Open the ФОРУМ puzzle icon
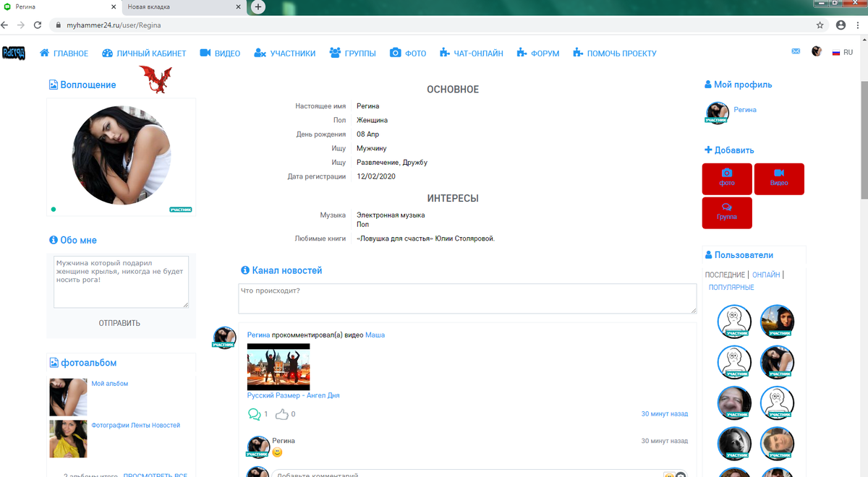 pos(522,53)
